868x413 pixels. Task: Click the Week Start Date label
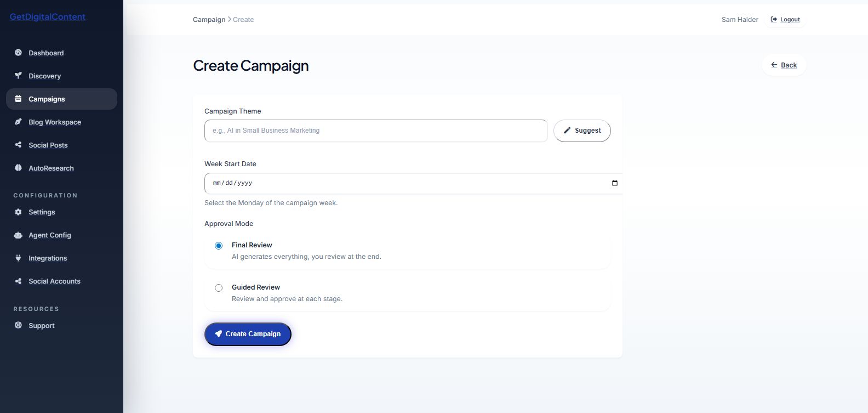point(230,164)
